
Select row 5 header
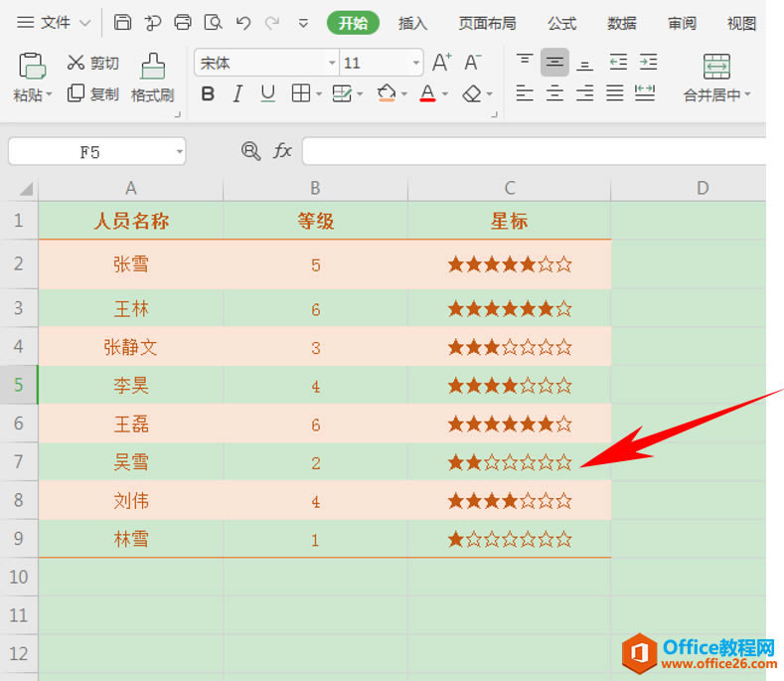[x=19, y=385]
